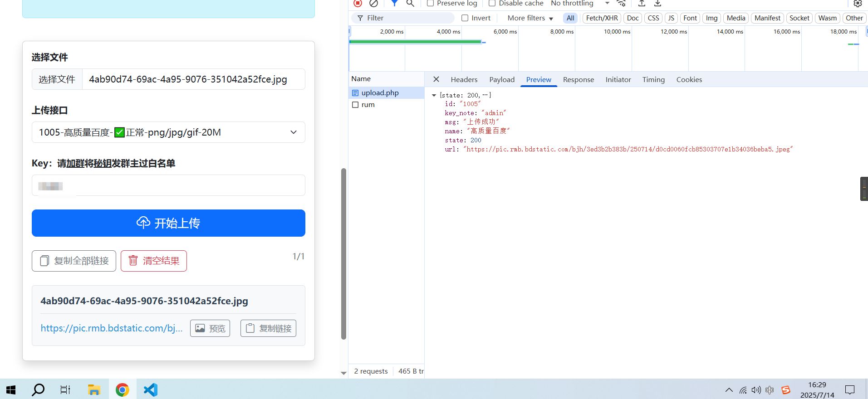Open network settings gear
Screen dimensions: 868x399
pos(858,3)
